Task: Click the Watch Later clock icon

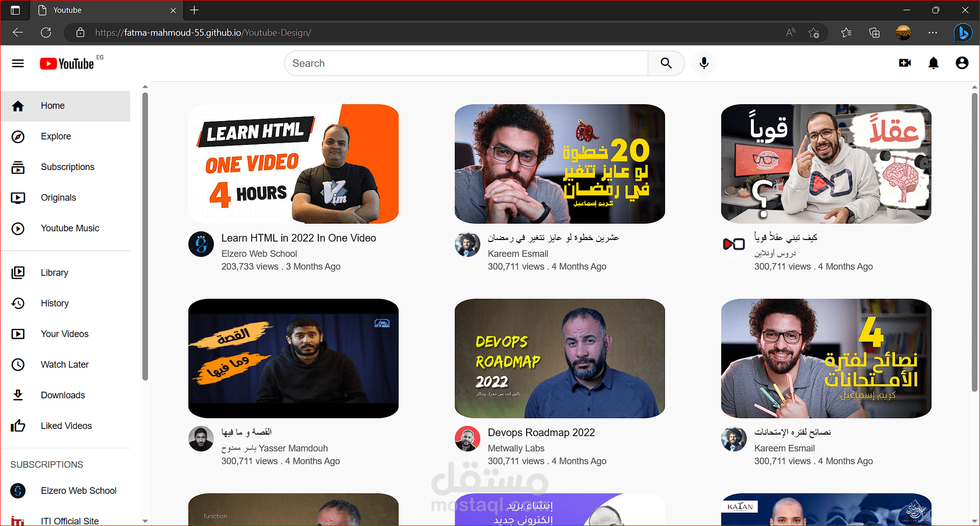Action: click(x=18, y=365)
